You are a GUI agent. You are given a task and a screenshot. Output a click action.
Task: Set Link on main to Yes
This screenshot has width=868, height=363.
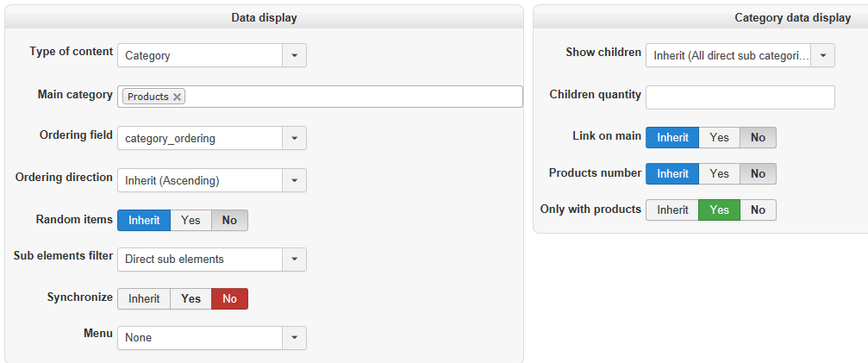pos(719,137)
